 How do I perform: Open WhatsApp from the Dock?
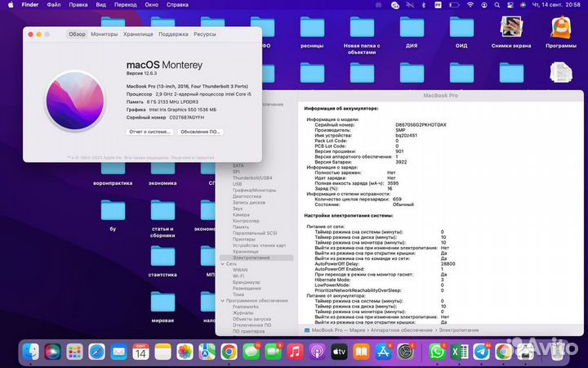click(437, 352)
